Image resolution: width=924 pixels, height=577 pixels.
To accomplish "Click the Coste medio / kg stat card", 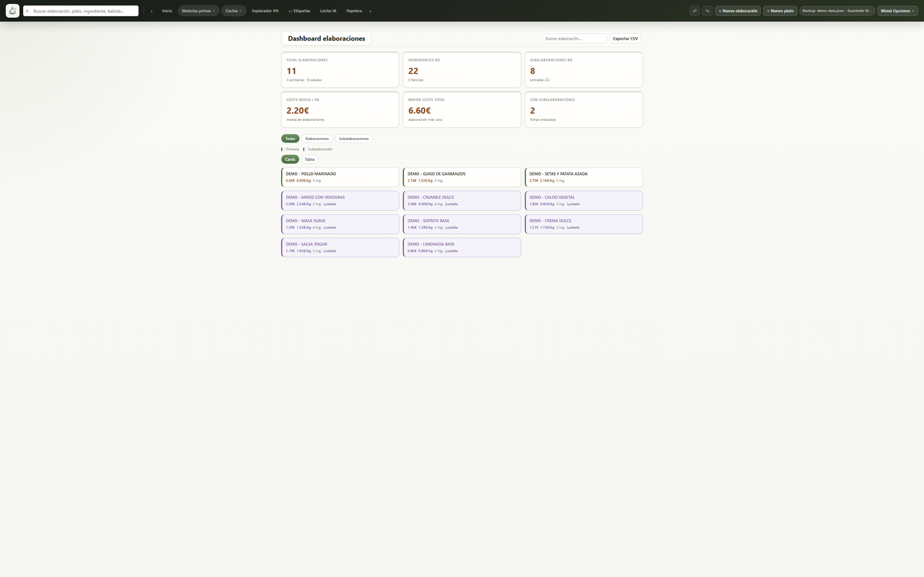I will (340, 109).
